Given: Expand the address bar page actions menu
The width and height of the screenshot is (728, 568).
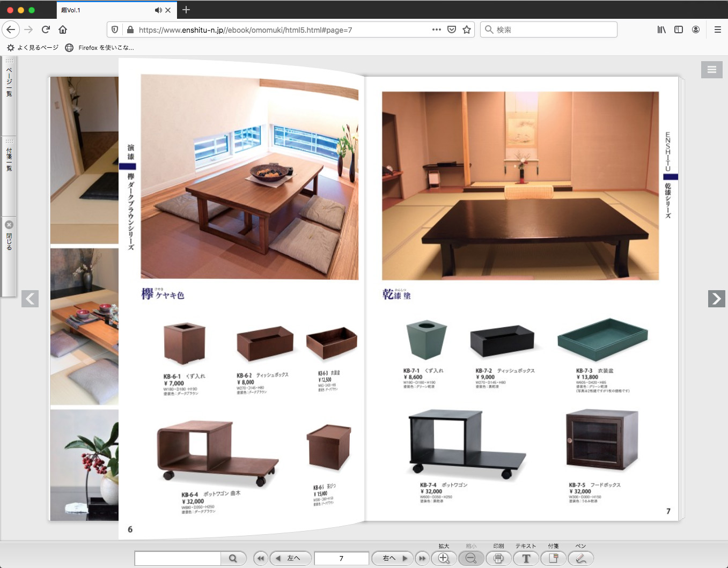Looking at the screenshot, I should pyautogui.click(x=437, y=29).
